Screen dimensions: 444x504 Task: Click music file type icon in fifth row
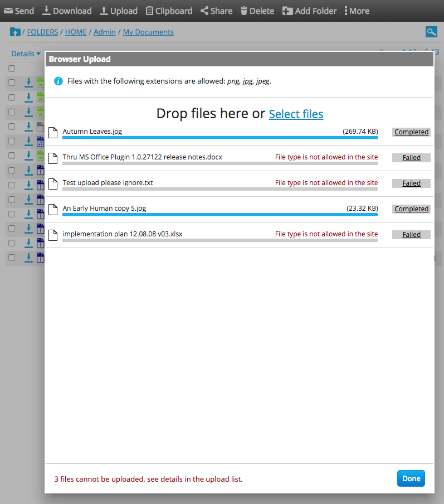(41, 141)
